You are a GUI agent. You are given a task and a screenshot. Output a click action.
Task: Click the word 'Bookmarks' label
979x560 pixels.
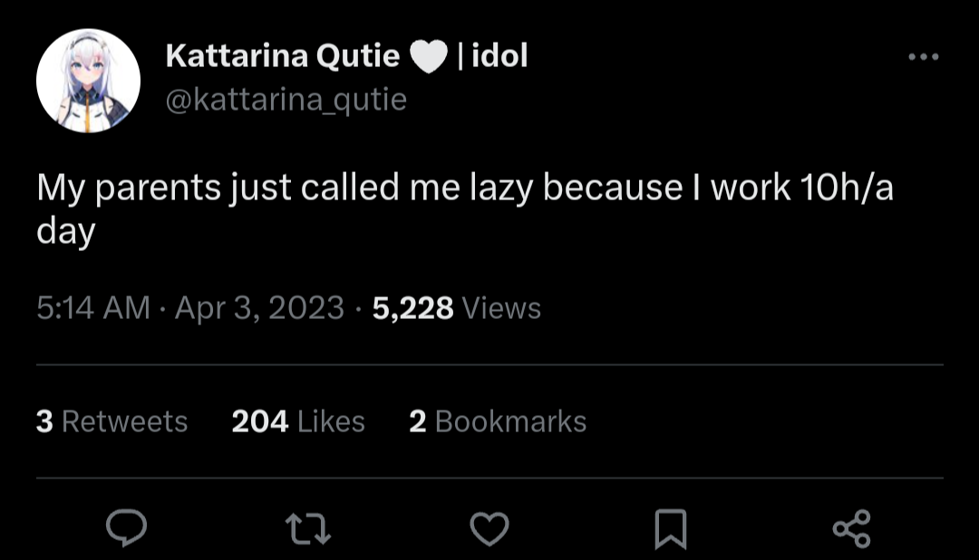click(510, 421)
